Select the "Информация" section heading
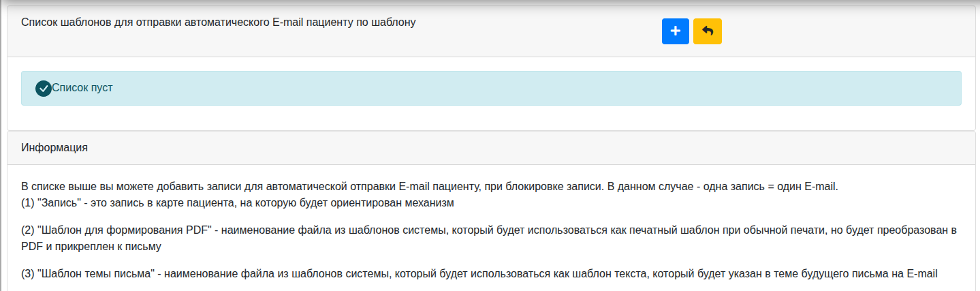The height and width of the screenshot is (291, 980). tap(54, 147)
